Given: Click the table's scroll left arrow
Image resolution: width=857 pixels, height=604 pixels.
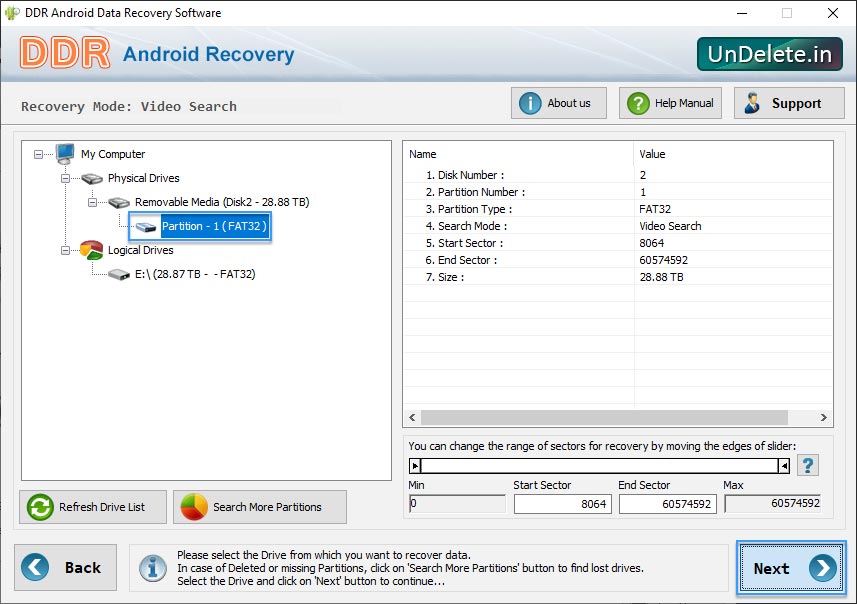Looking at the screenshot, I should click(412, 418).
